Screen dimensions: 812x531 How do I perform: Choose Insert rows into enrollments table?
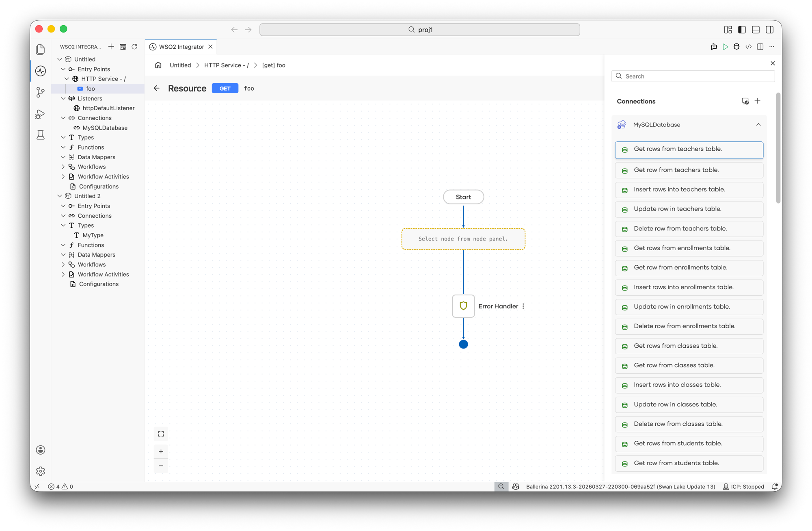(689, 287)
